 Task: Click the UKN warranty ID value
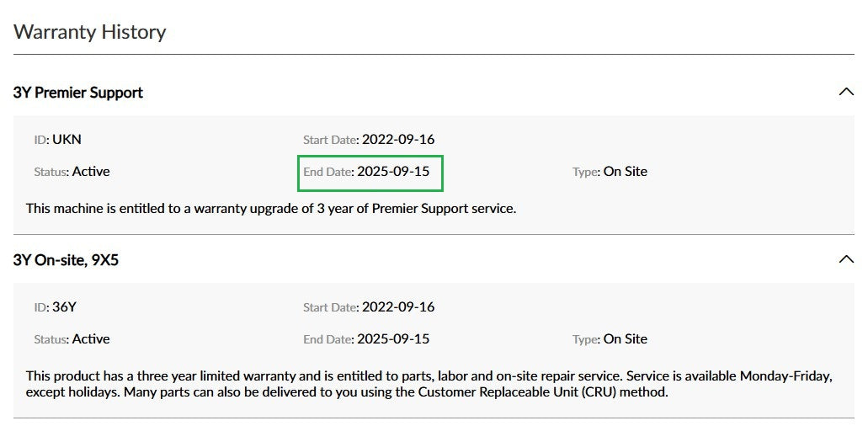pos(67,140)
